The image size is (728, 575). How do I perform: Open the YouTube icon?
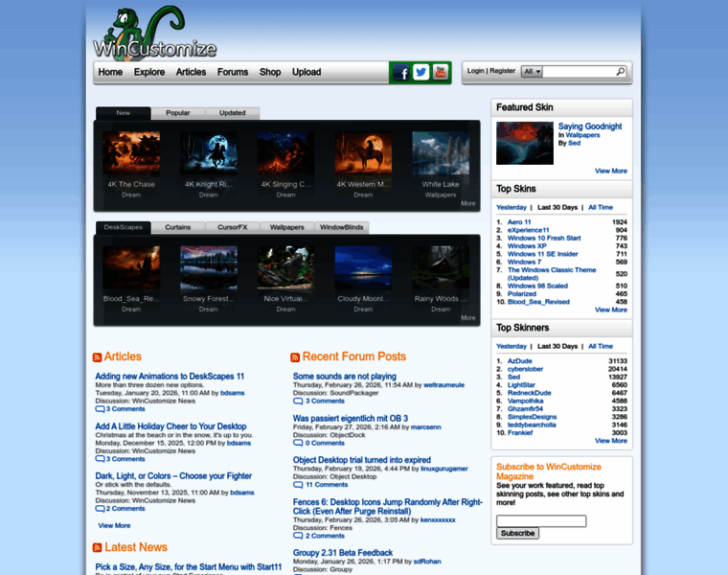point(441,72)
